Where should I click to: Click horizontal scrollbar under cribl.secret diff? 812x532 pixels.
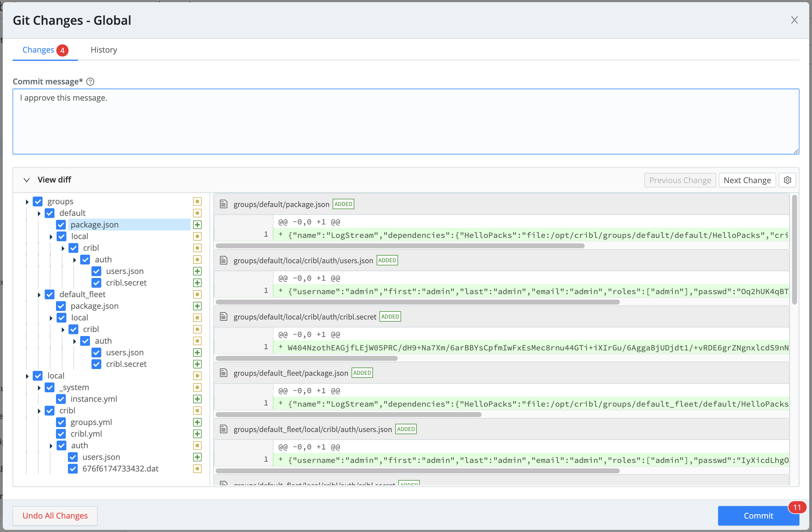(306, 358)
